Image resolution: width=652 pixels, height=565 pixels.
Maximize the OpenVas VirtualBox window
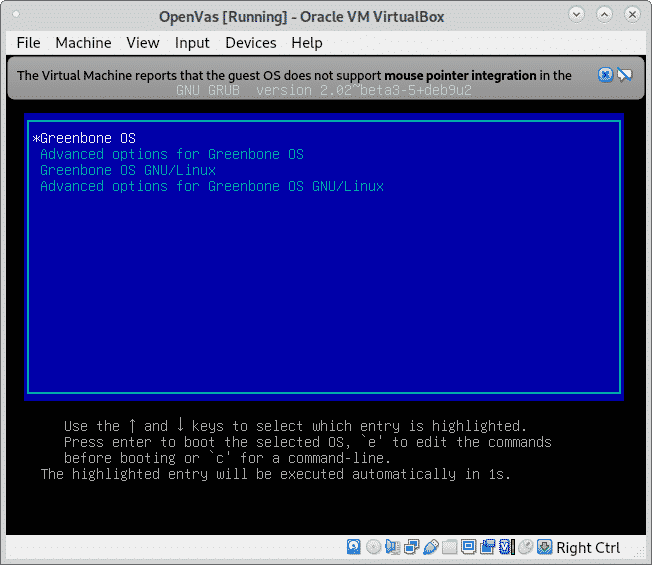[604, 15]
